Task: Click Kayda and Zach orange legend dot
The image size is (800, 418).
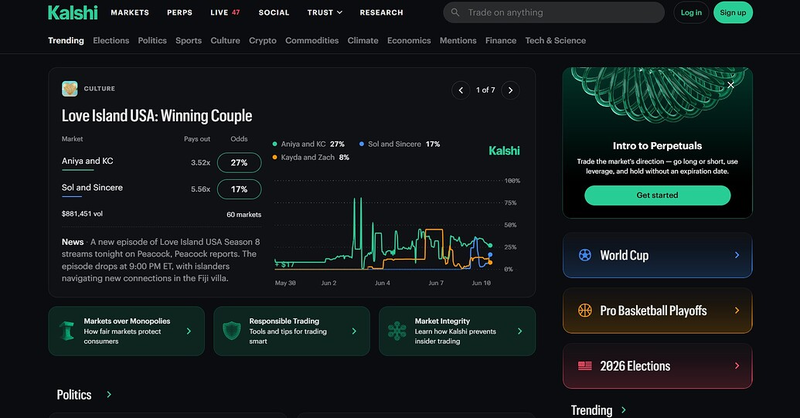Action: point(275,157)
